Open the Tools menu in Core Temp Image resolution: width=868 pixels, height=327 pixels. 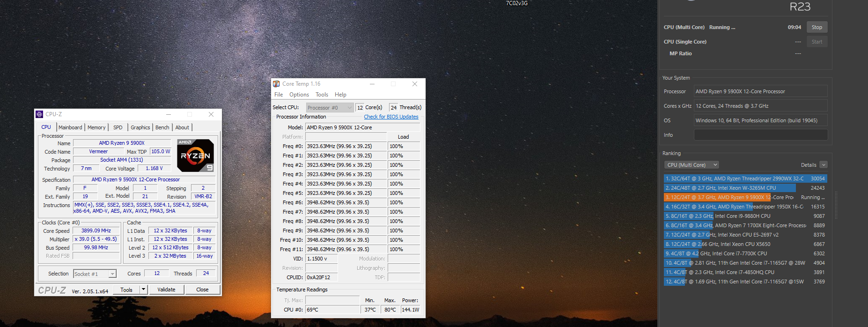pos(322,95)
